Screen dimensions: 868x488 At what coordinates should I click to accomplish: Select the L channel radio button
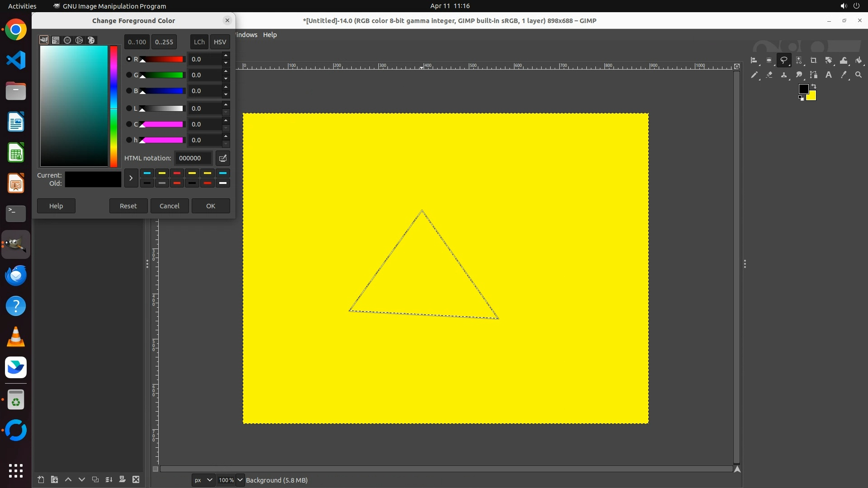pos(129,108)
